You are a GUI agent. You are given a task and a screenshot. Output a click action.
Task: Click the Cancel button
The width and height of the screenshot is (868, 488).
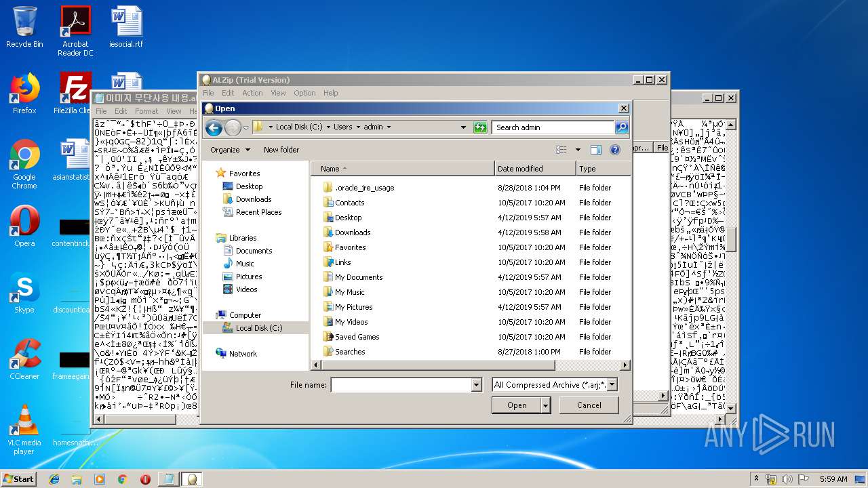pos(589,405)
